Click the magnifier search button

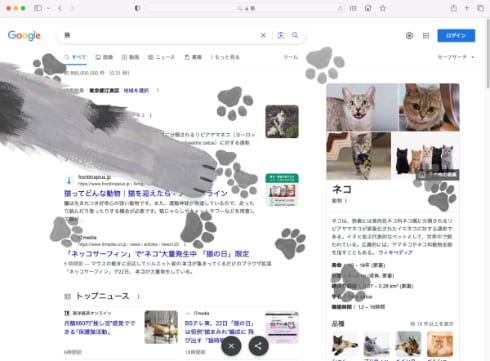(295, 35)
